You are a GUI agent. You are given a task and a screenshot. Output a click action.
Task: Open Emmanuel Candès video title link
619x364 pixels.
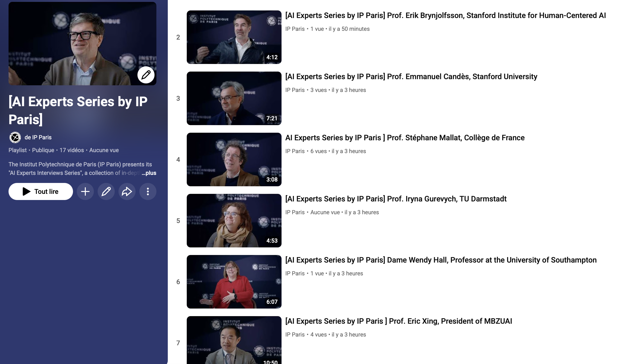point(411,77)
